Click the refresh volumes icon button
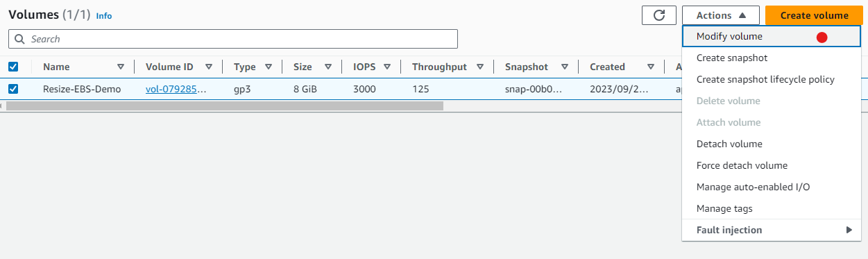868x259 pixels. pos(659,15)
